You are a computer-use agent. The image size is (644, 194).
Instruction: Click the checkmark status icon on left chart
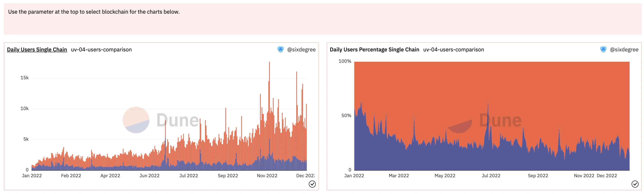coord(312,184)
